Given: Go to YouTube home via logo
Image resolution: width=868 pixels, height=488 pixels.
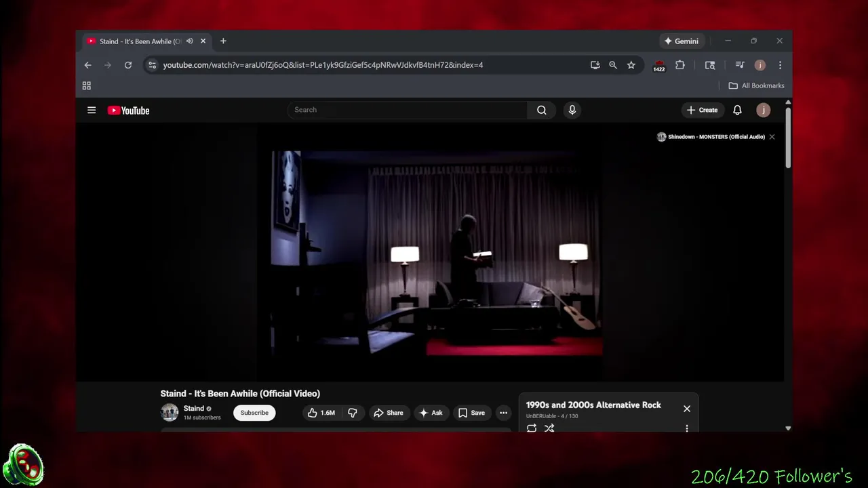Looking at the screenshot, I should 128,110.
